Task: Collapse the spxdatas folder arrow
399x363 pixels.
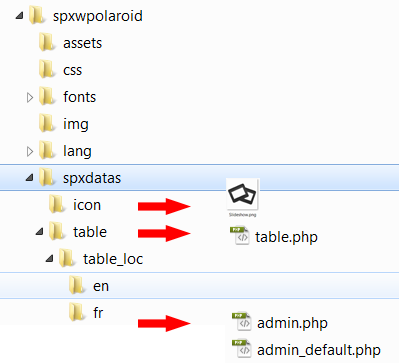Action: click(30, 178)
